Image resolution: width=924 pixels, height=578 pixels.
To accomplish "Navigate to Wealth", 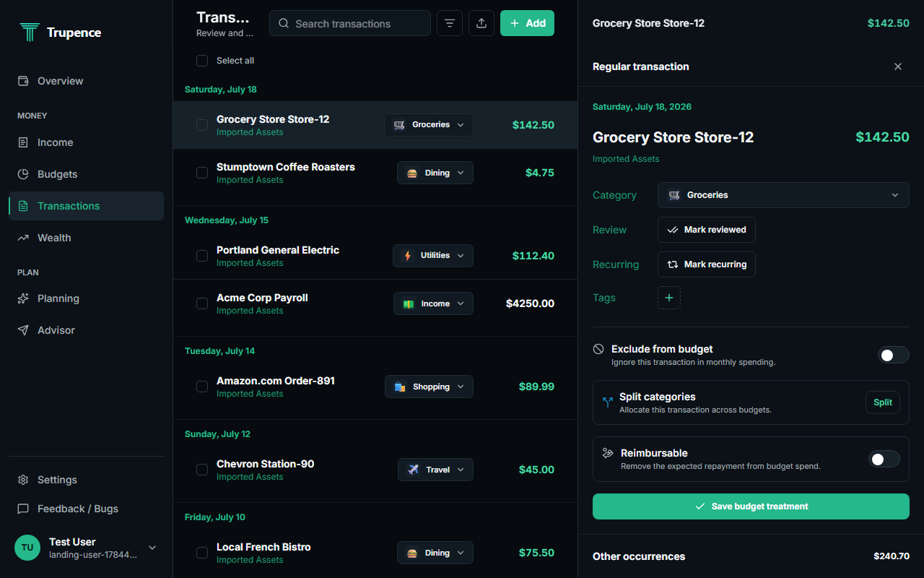I will pyautogui.click(x=86, y=238).
